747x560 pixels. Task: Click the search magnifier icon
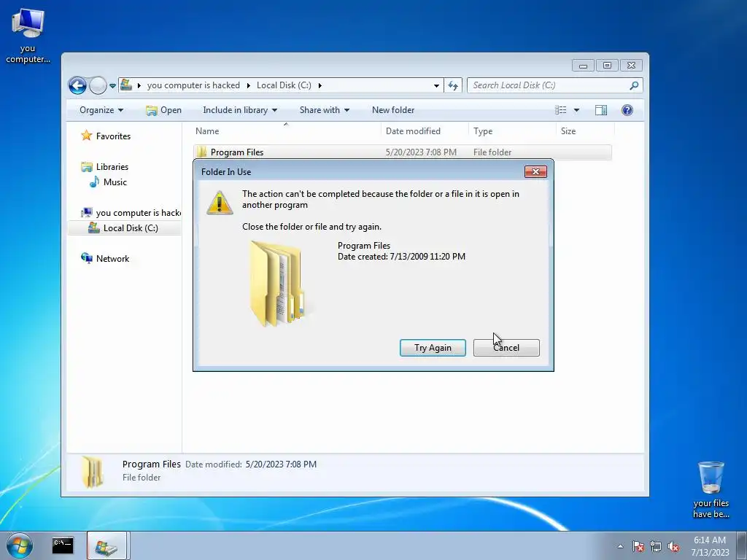[x=634, y=85]
